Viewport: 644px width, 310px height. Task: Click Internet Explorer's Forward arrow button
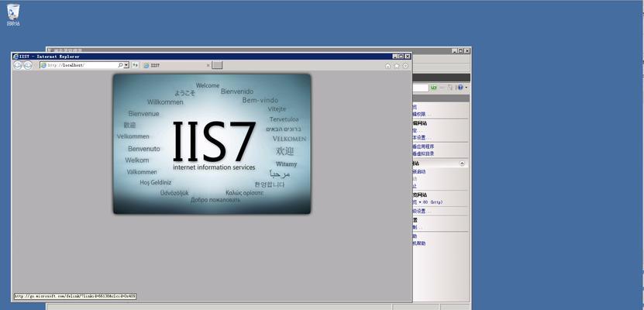click(28, 65)
